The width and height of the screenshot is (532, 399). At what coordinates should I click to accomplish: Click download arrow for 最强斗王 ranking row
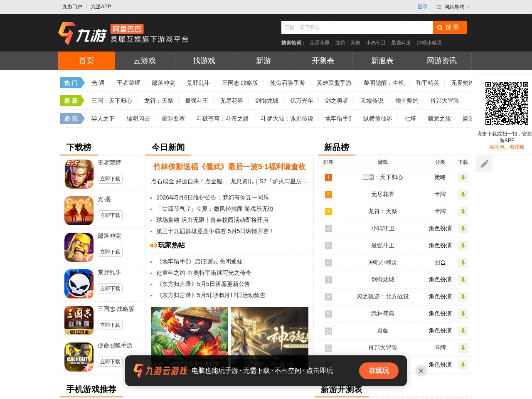pyautogui.click(x=463, y=246)
